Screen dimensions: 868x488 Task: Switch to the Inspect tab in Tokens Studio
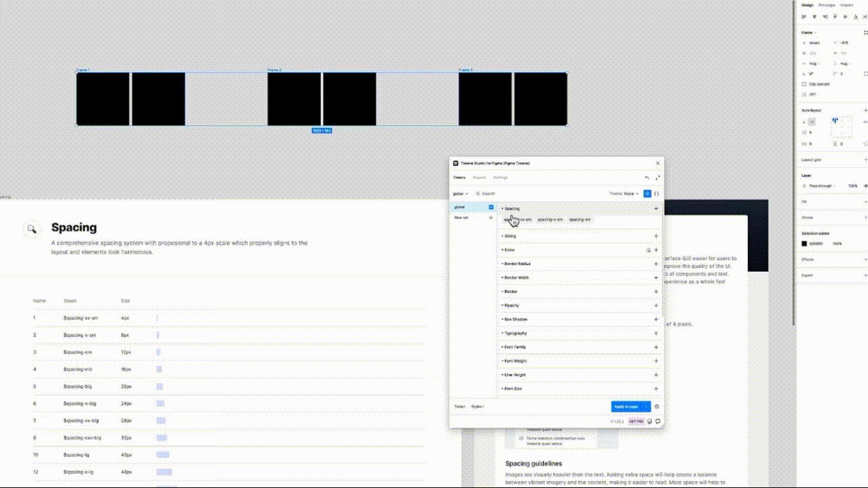click(479, 177)
